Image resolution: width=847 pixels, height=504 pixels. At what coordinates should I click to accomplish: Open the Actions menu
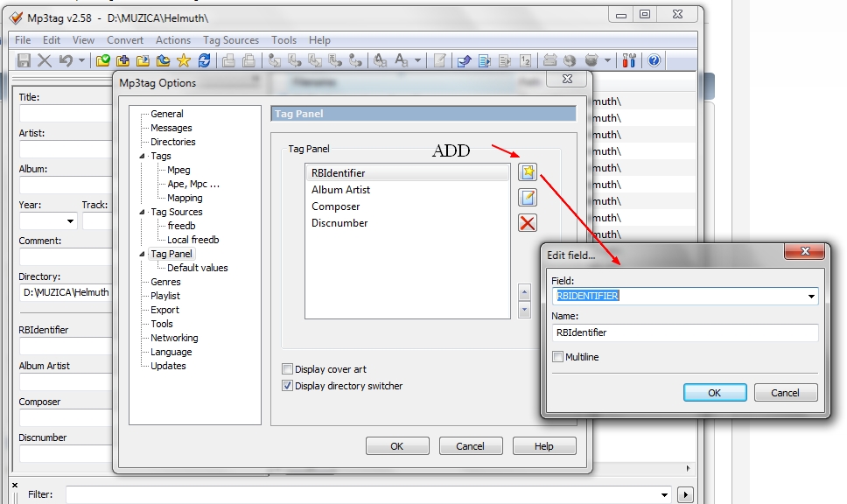173,40
